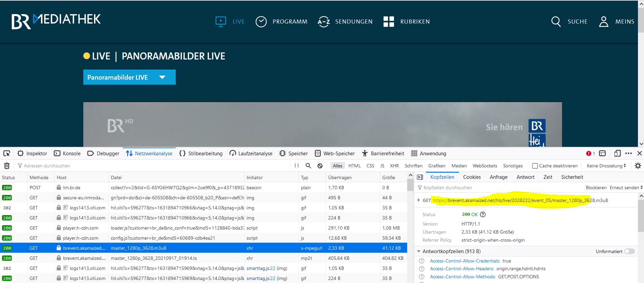Switch to Cookies details tab
Screen dimensions: 644x283
pyautogui.click(x=472, y=177)
